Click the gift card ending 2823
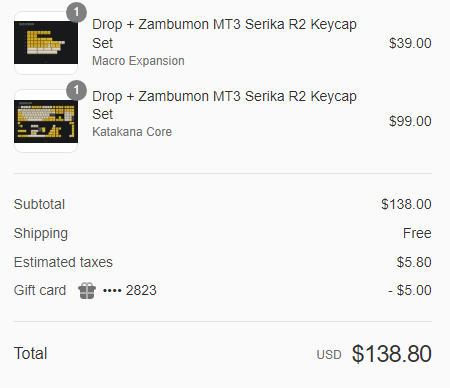The image size is (450, 388). 130,290
